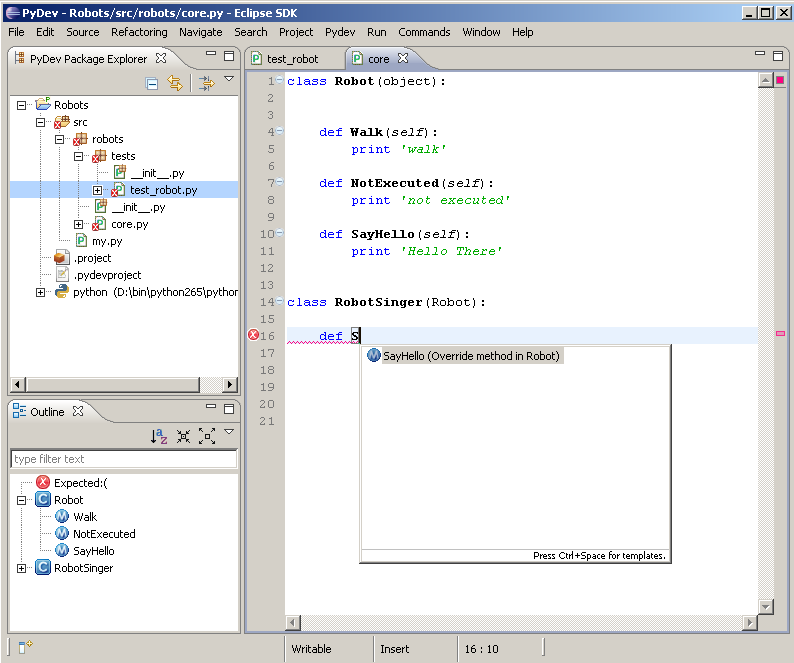The height and width of the screenshot is (663, 794).
Task: Click Package Explorer horizontal scroll thumb
Action: (x=113, y=384)
